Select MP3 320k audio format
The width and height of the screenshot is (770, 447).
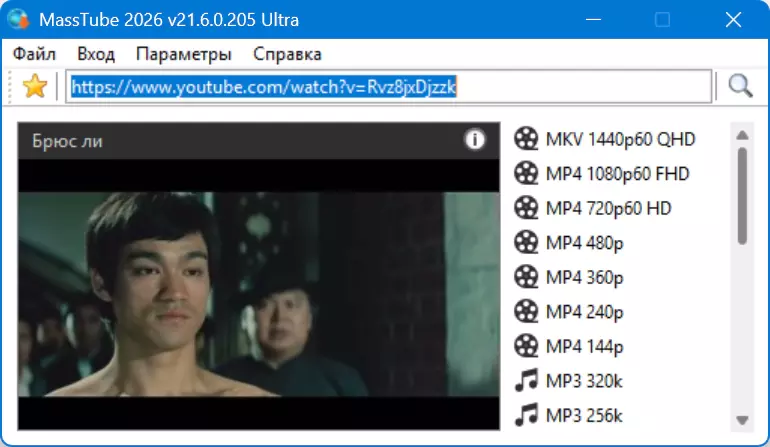point(584,381)
